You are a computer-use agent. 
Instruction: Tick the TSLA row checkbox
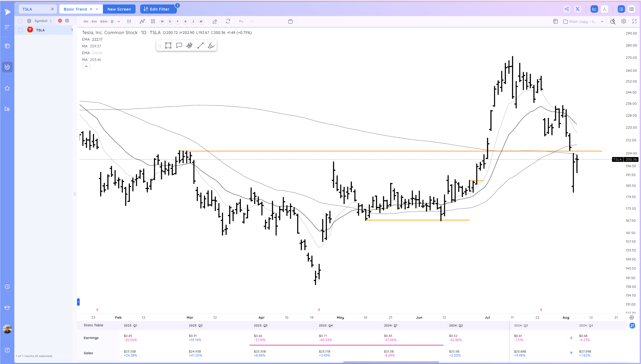(x=21, y=30)
